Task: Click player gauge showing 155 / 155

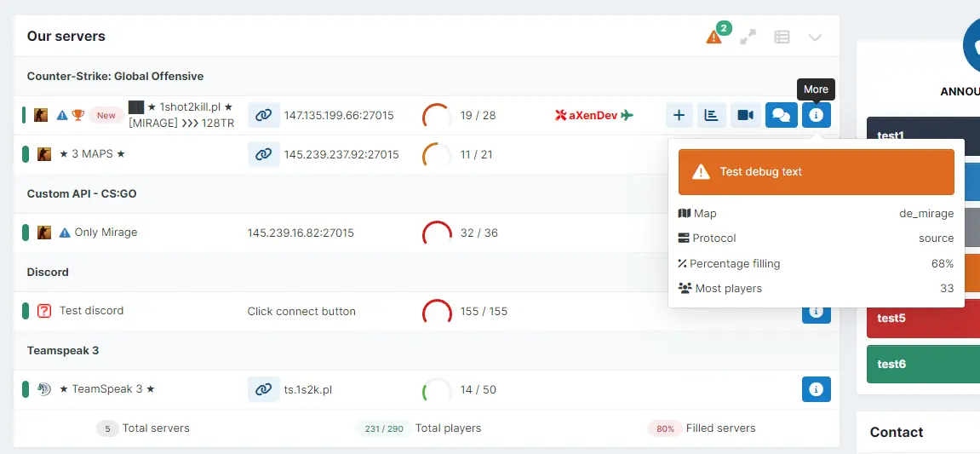Action: [x=437, y=312]
